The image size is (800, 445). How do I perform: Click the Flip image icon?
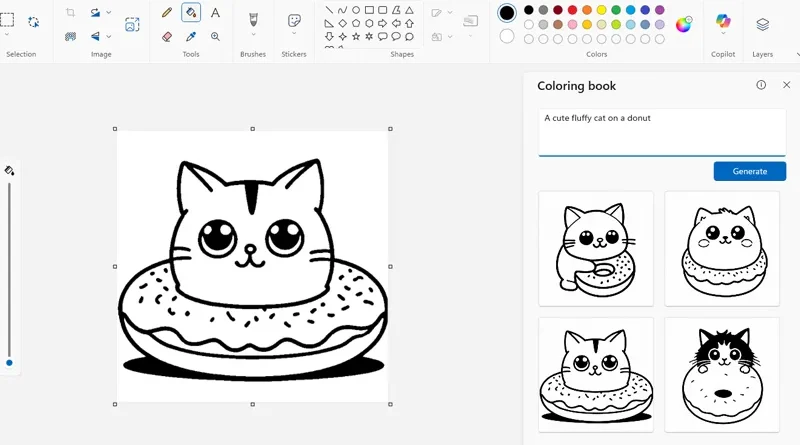[95, 36]
